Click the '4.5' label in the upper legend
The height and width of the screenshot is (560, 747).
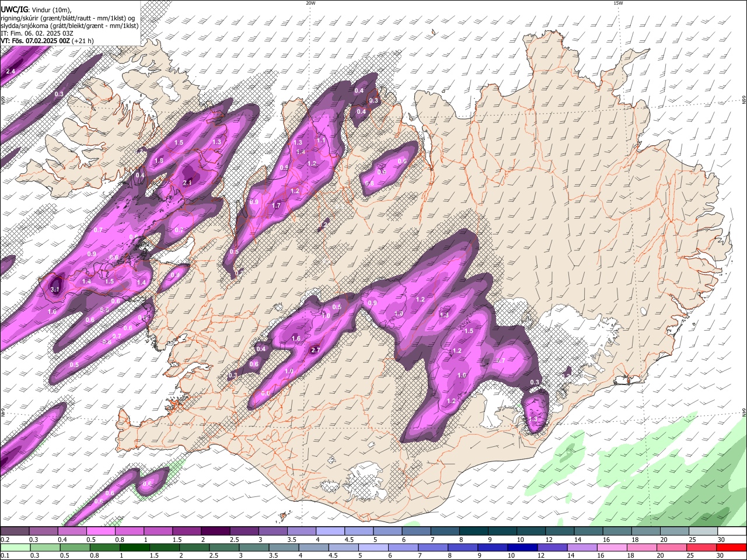coord(349,540)
